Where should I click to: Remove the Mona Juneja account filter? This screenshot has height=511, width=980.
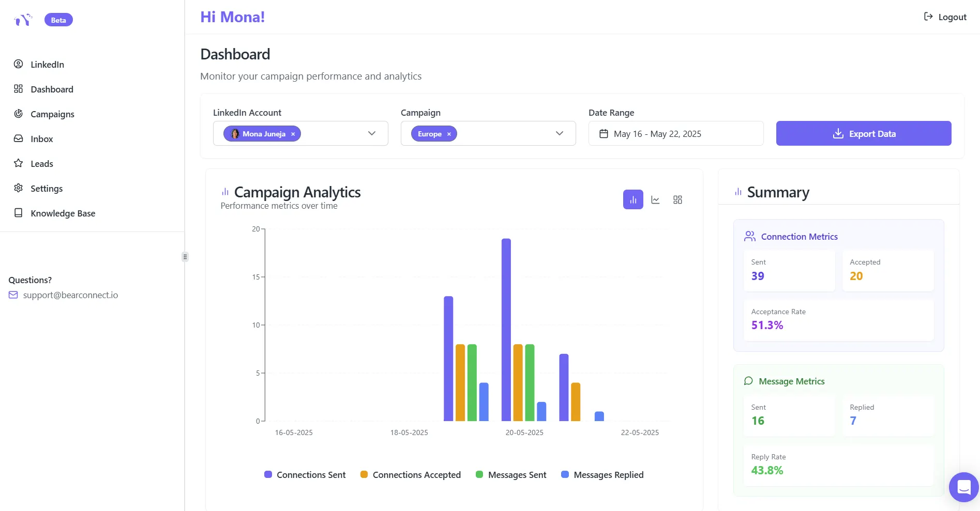point(293,133)
